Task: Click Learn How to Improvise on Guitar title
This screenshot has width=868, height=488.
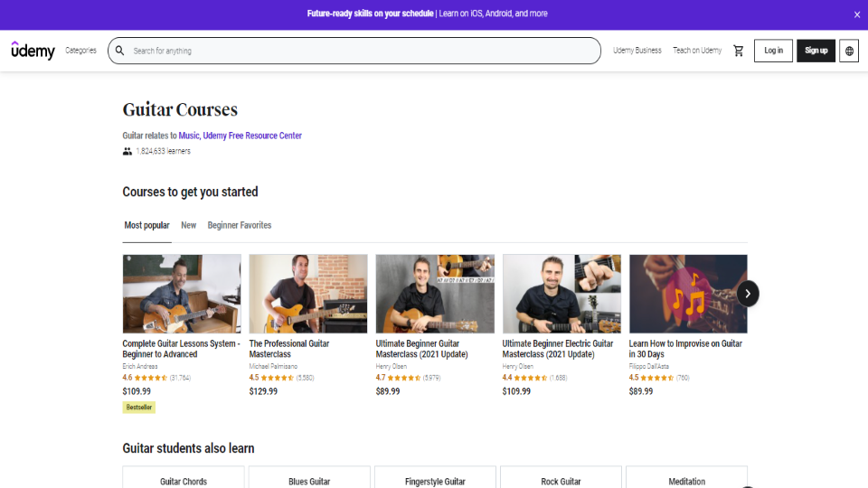Action: (685, 349)
